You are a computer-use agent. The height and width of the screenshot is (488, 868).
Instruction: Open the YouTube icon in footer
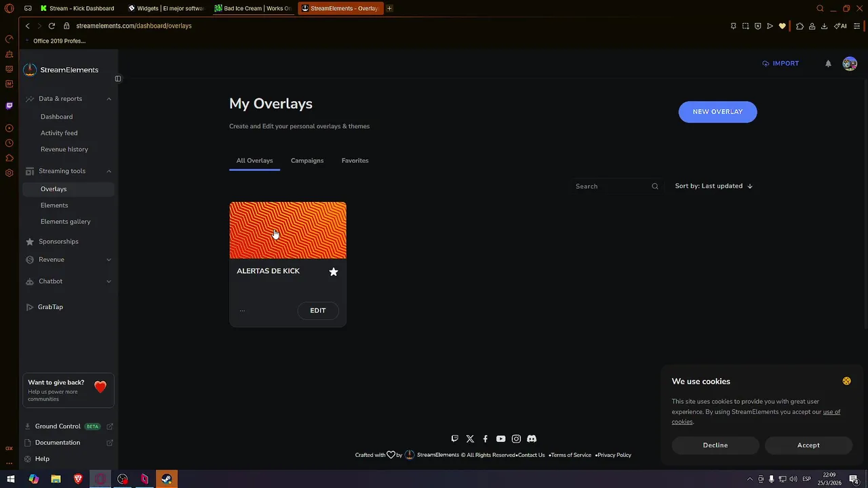coord(500,439)
